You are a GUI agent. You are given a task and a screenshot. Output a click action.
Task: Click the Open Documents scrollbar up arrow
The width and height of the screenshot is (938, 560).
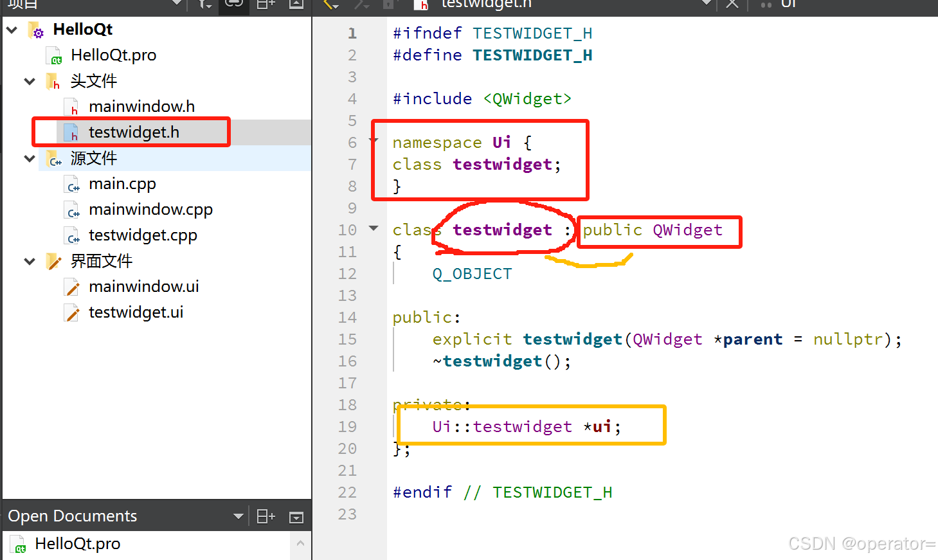pyautogui.click(x=300, y=543)
